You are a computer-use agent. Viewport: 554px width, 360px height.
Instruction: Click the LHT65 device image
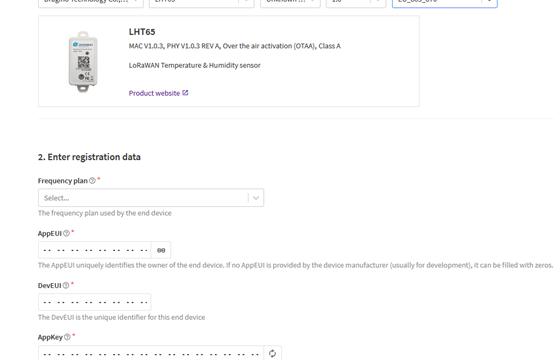(83, 62)
